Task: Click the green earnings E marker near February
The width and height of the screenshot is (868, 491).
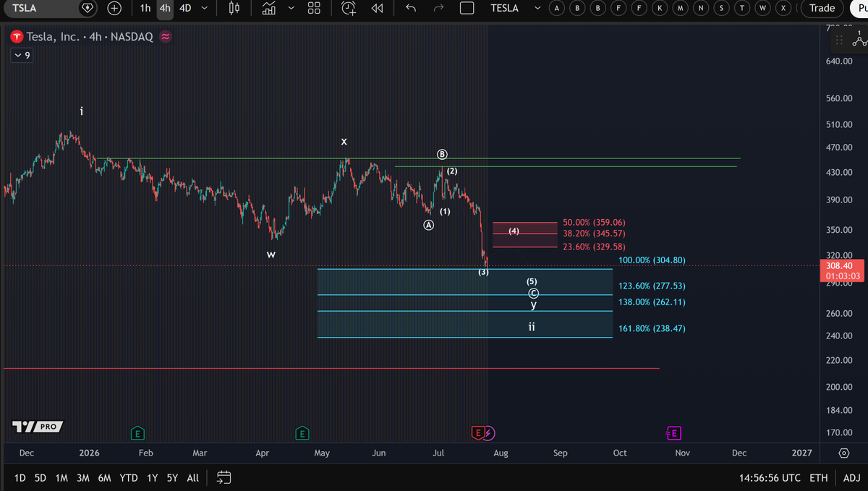Action: (137, 433)
